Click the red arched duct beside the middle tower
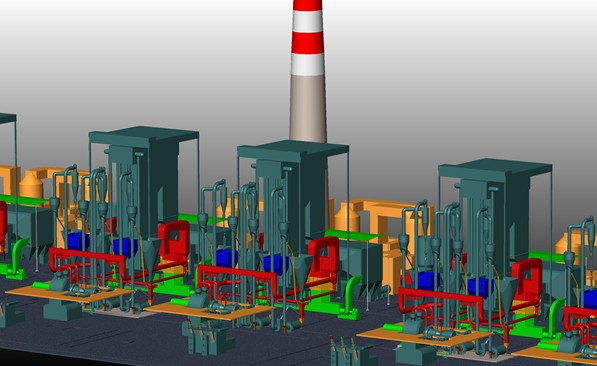 pyautogui.click(x=324, y=256)
